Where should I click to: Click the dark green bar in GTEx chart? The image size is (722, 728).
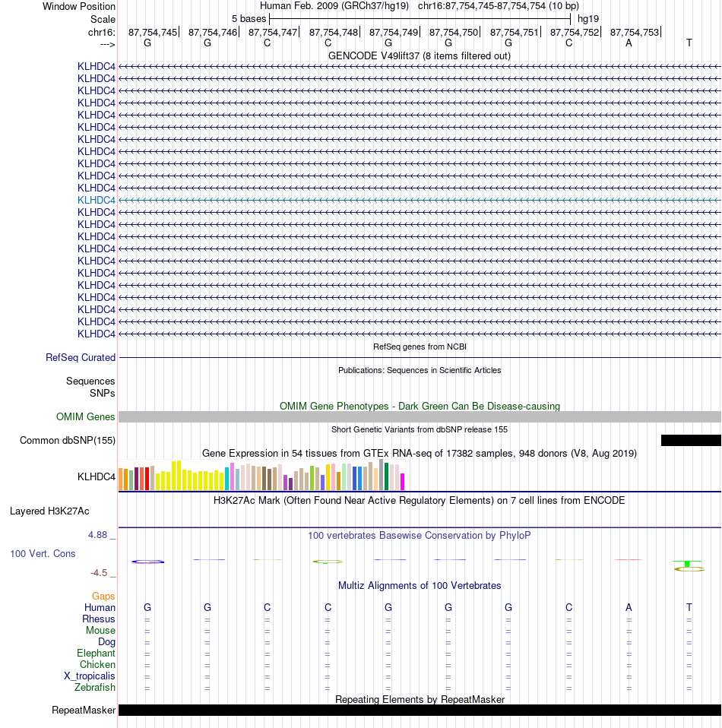coord(386,476)
